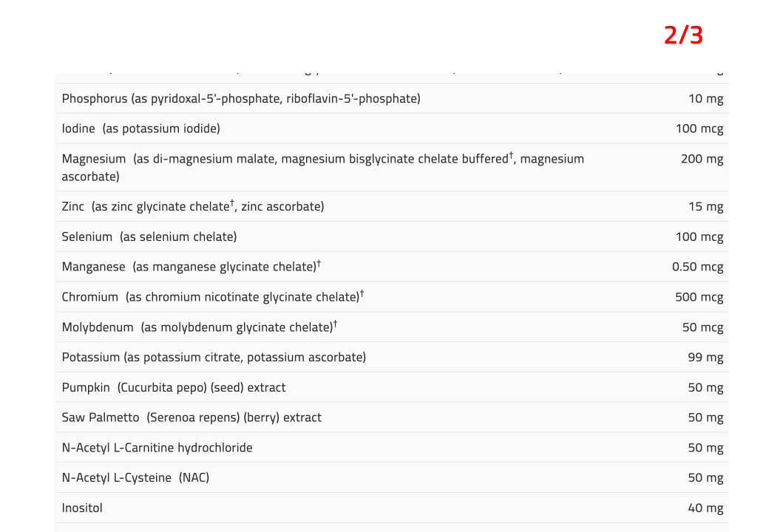Click the 0.50 mcg Manganese amount
783x532 pixels.
coord(697,267)
